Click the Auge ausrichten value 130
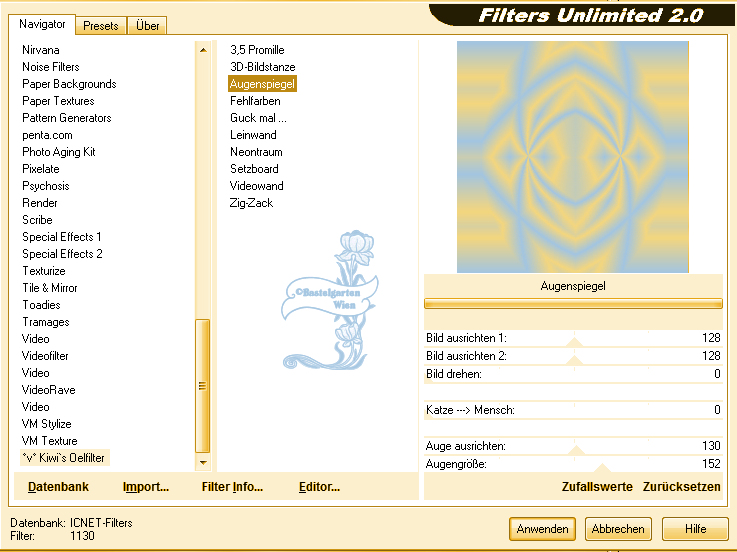This screenshot has width=737, height=552. coord(711,446)
